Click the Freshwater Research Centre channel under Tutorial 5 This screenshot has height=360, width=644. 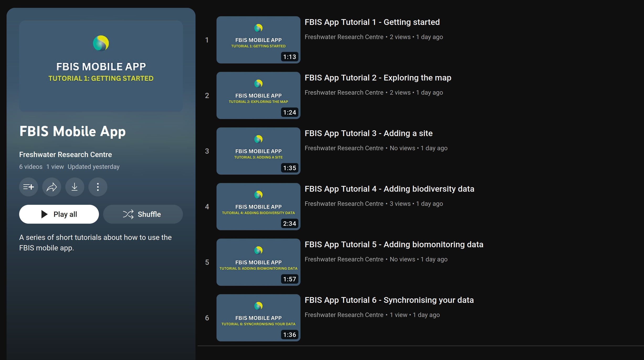click(344, 259)
